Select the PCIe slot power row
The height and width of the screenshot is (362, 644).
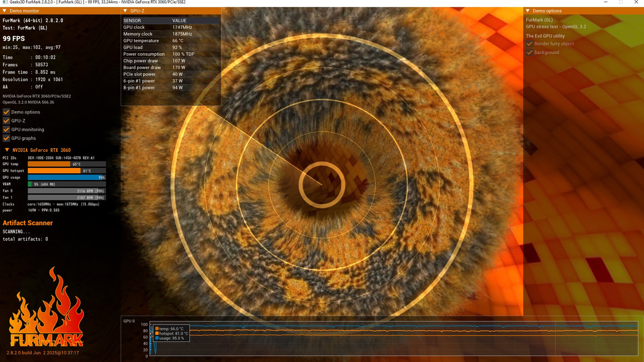pyautogui.click(x=171, y=74)
